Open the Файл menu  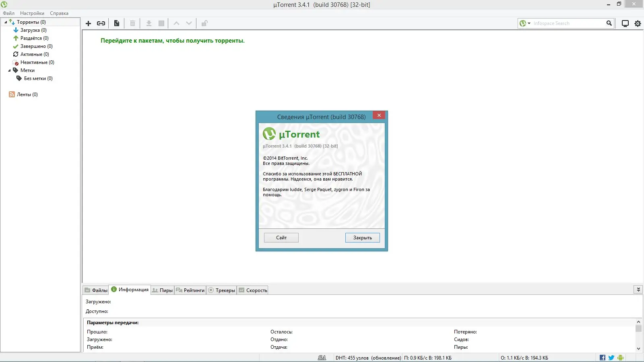click(x=9, y=13)
